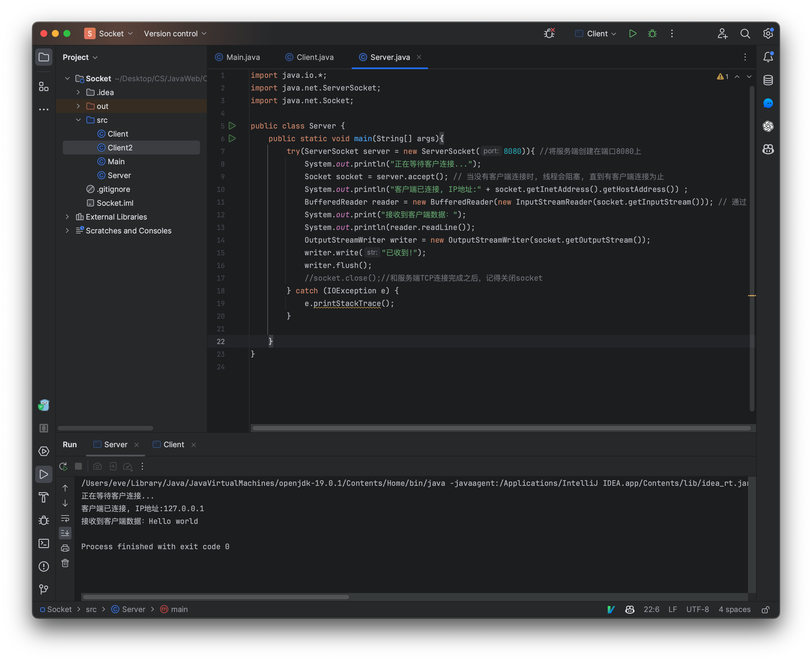Run the current configuration with green play
This screenshot has width=812, height=661.
coord(632,33)
